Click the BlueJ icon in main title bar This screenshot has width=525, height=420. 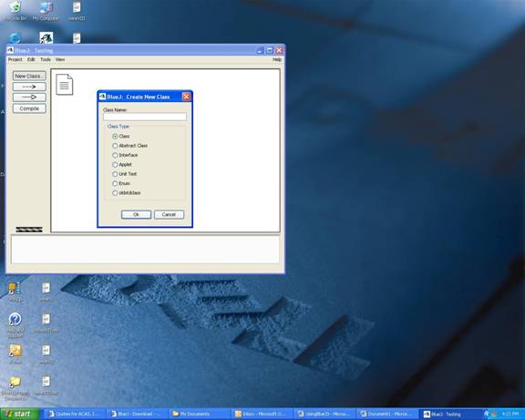tap(10, 50)
